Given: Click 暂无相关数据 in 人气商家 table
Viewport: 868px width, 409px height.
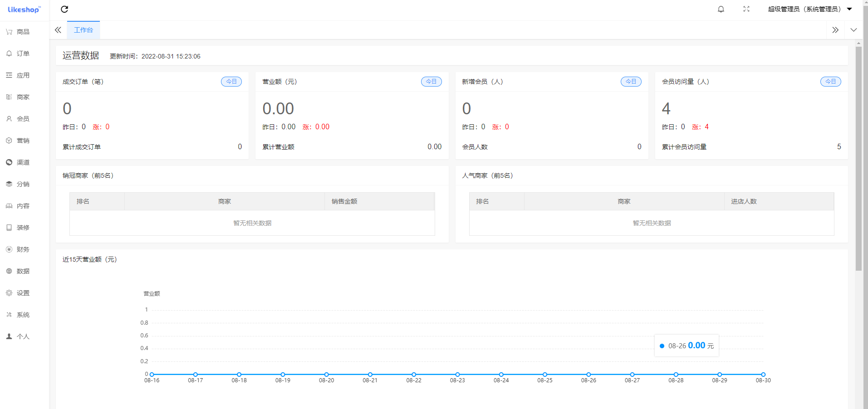Looking at the screenshot, I should (x=652, y=223).
